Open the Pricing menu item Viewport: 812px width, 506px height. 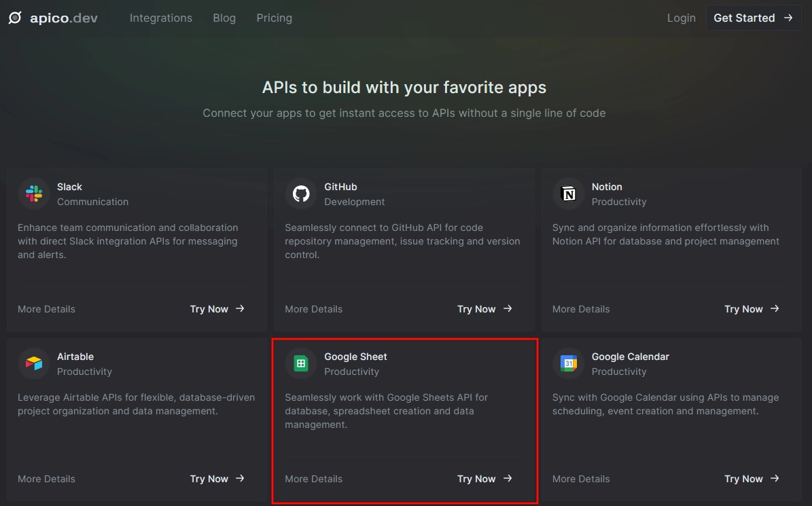(274, 18)
